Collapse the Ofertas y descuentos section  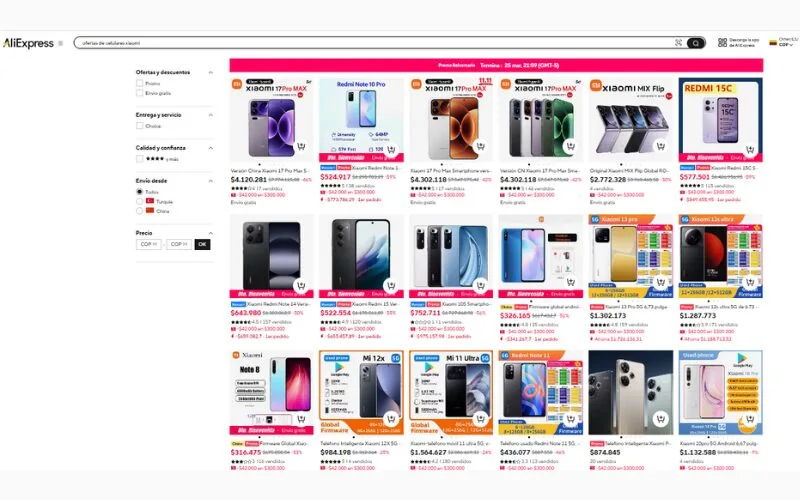click(210, 72)
